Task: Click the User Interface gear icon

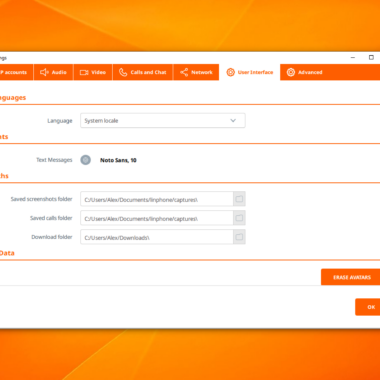Action: [x=230, y=72]
